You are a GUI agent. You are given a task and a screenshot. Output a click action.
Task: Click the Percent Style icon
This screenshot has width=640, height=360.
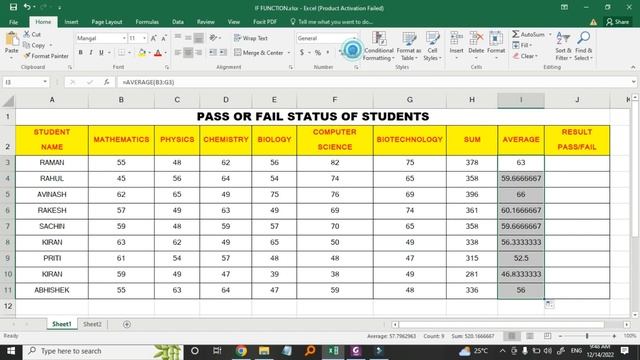tap(318, 53)
